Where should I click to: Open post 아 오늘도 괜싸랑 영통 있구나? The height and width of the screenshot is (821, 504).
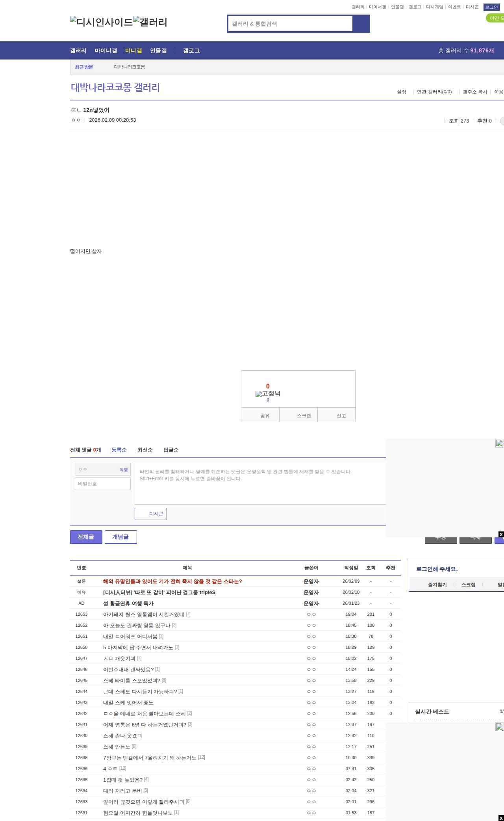point(137,625)
